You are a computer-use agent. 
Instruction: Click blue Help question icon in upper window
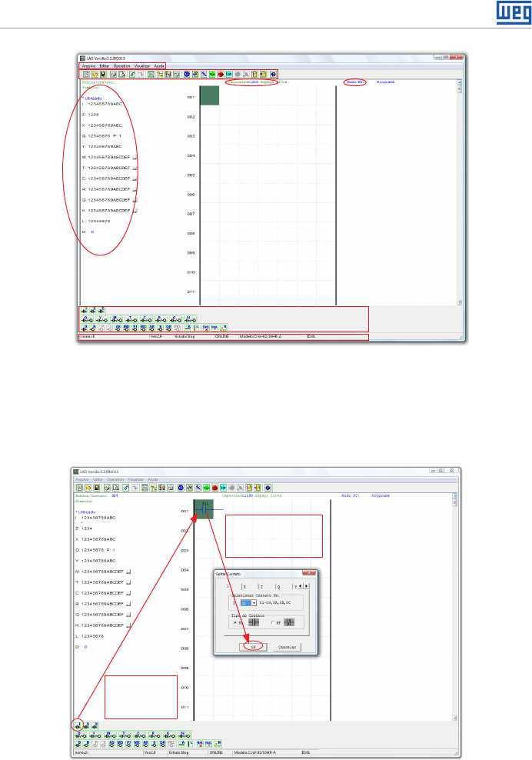click(x=273, y=74)
